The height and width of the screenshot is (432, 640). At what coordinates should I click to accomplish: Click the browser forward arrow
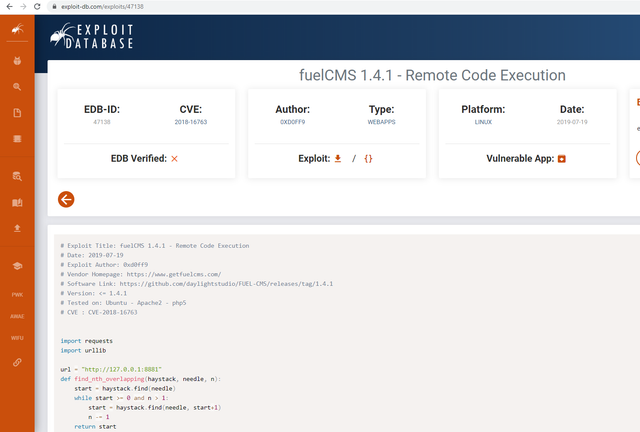[x=23, y=7]
